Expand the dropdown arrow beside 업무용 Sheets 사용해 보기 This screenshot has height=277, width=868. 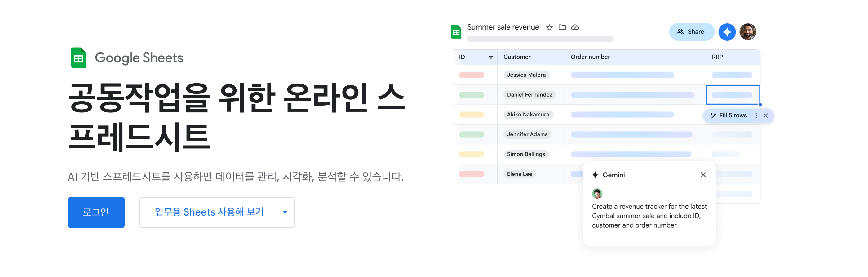pos(285,212)
